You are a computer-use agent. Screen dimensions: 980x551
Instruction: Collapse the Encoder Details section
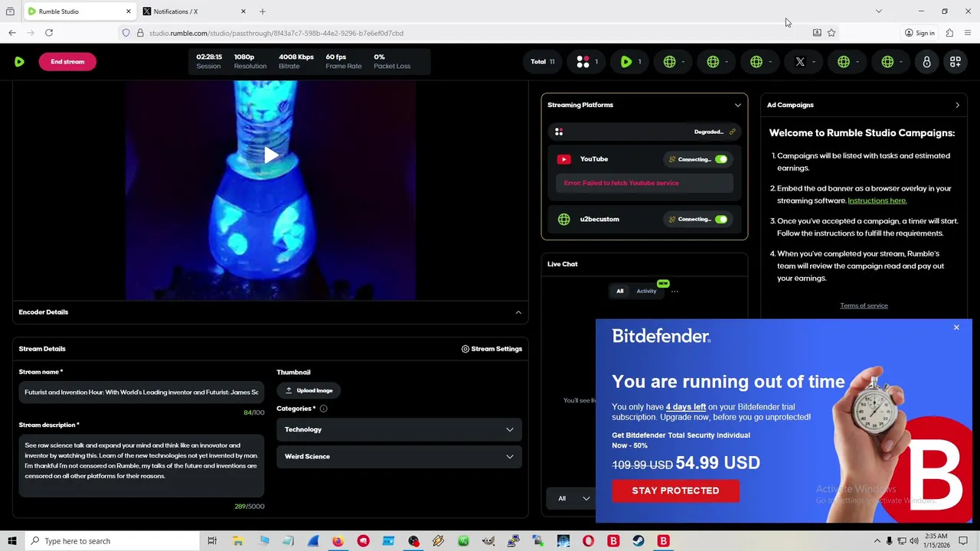[x=518, y=312]
